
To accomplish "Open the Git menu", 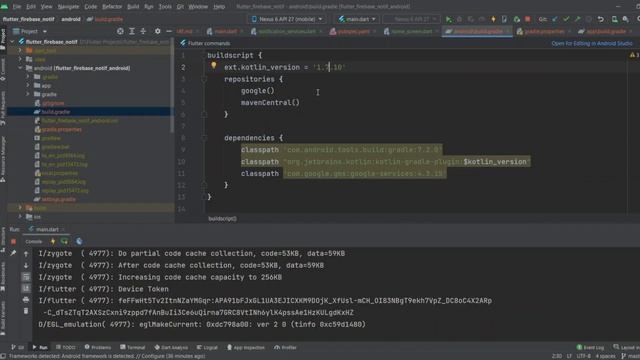I will pos(180,7).
